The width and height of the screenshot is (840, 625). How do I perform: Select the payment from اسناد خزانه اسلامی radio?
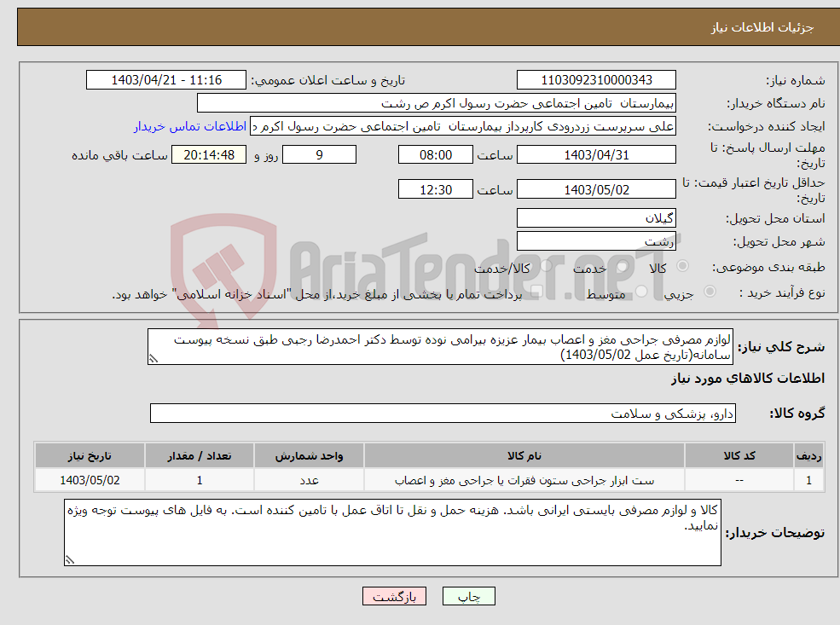pos(536,292)
